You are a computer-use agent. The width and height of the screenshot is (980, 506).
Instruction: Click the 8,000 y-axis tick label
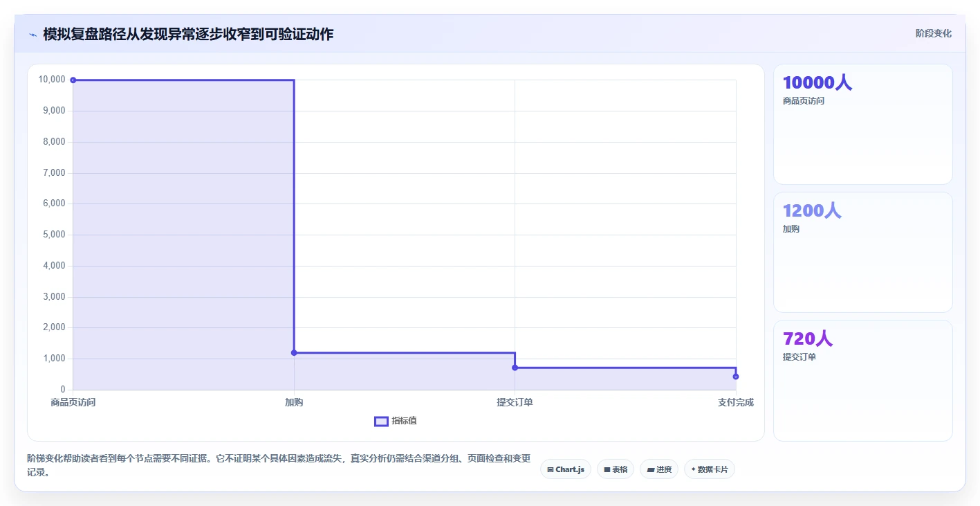tap(54, 142)
